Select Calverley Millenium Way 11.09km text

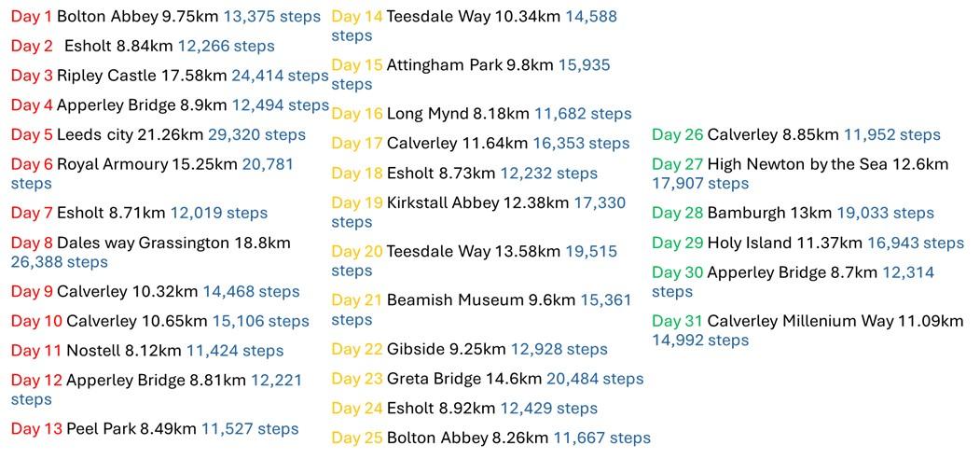pos(835,322)
